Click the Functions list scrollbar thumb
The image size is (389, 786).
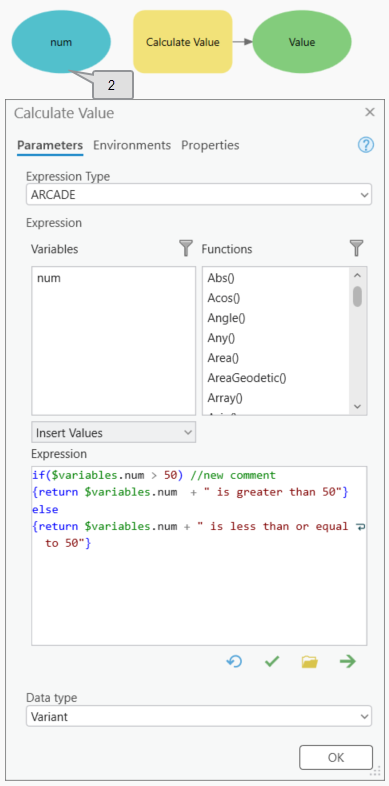pyautogui.click(x=357, y=296)
